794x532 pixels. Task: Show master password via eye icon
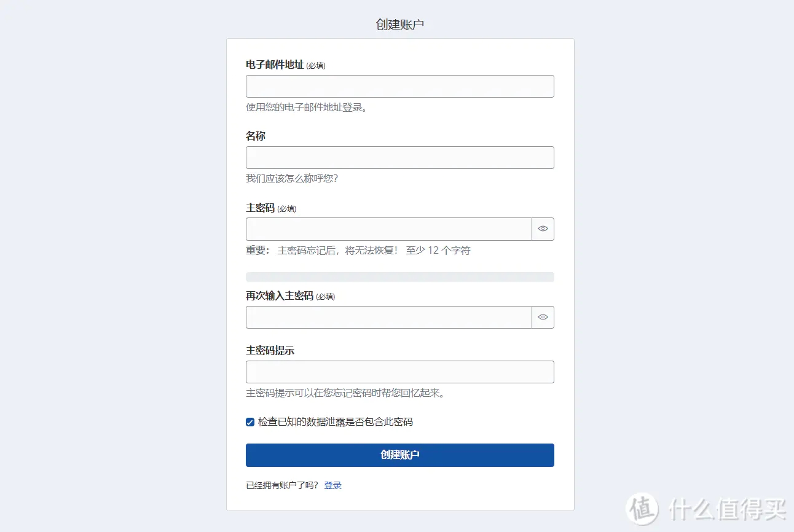coord(543,229)
